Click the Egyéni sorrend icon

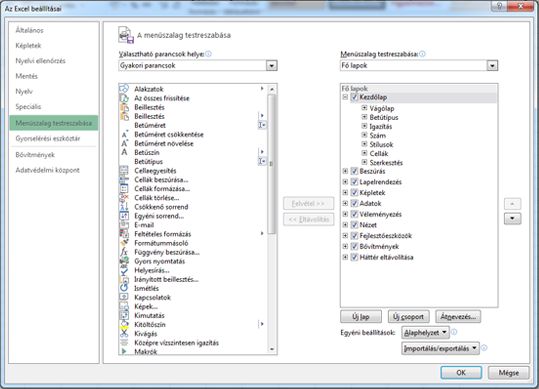tap(124, 216)
